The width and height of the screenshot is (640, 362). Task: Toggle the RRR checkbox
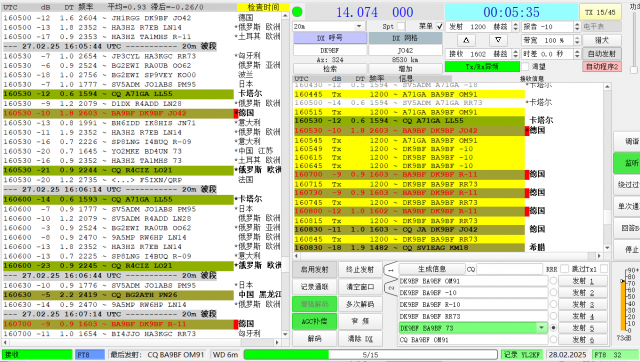coord(564,269)
